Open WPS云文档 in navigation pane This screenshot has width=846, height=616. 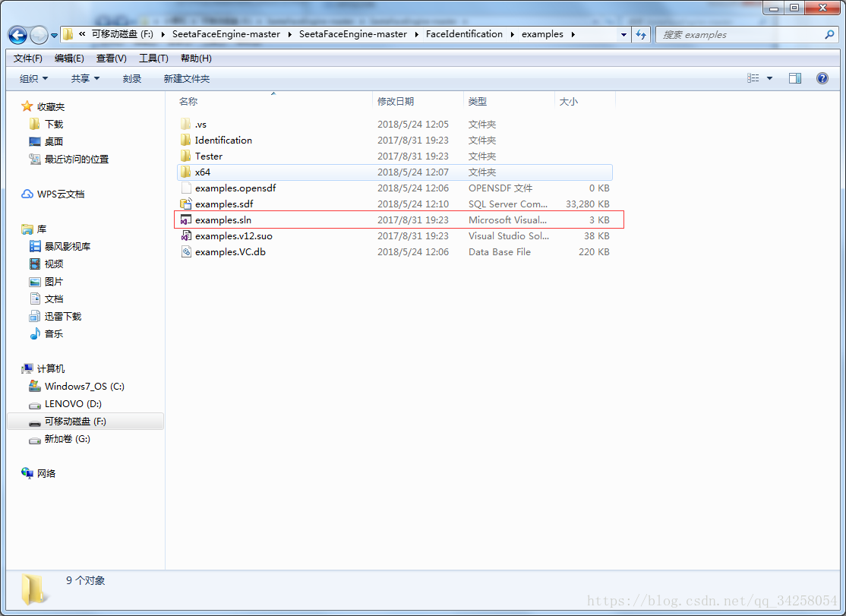click(61, 194)
